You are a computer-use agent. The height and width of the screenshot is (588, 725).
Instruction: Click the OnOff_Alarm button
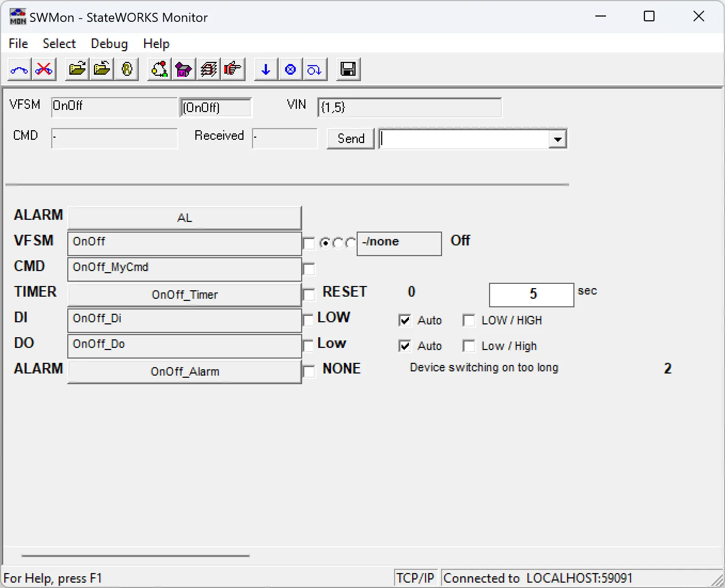tap(185, 371)
